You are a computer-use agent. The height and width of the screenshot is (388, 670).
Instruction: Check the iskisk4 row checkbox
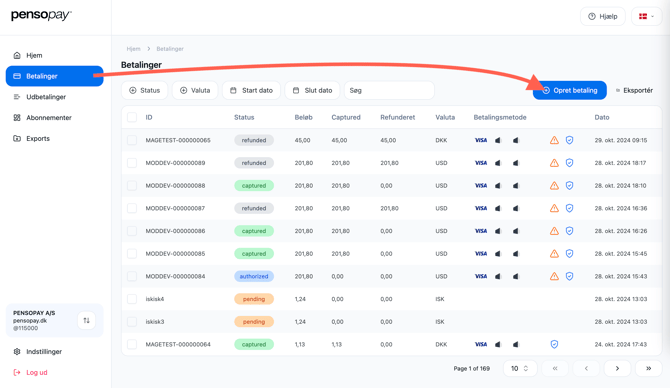(132, 299)
